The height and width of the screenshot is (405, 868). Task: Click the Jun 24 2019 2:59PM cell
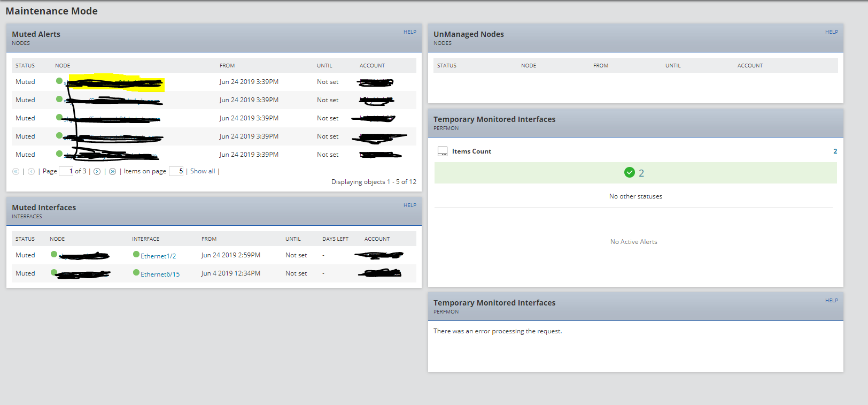[231, 255]
